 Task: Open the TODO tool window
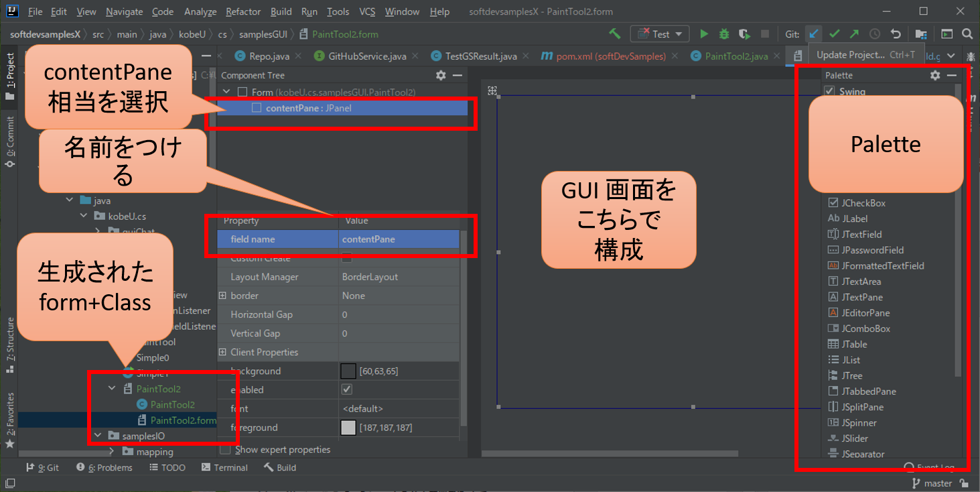coord(167,467)
